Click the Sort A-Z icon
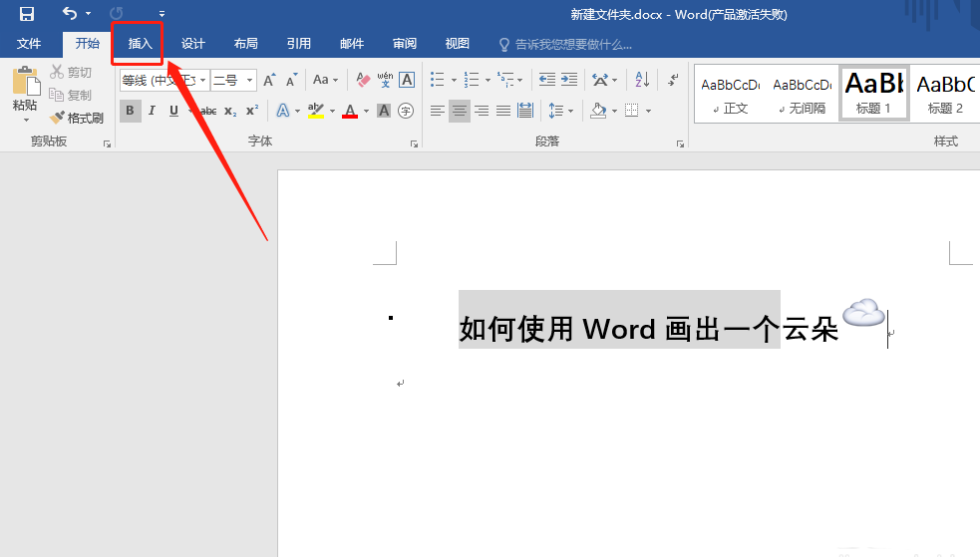Image resolution: width=980 pixels, height=557 pixels. [x=642, y=80]
